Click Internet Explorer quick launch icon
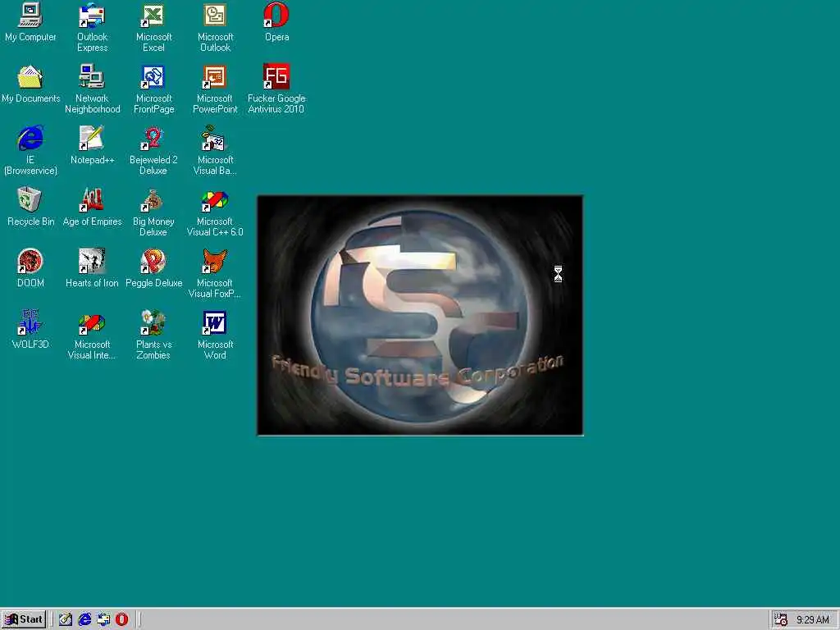 84,619
